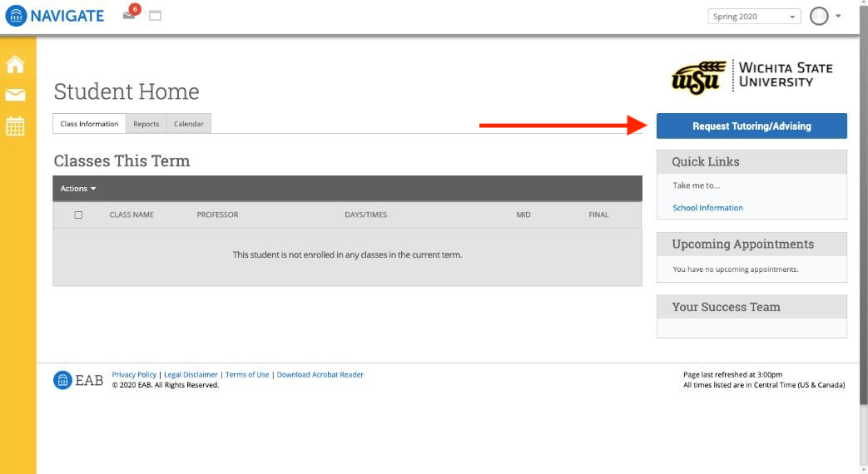Click the MID column header

(523, 215)
